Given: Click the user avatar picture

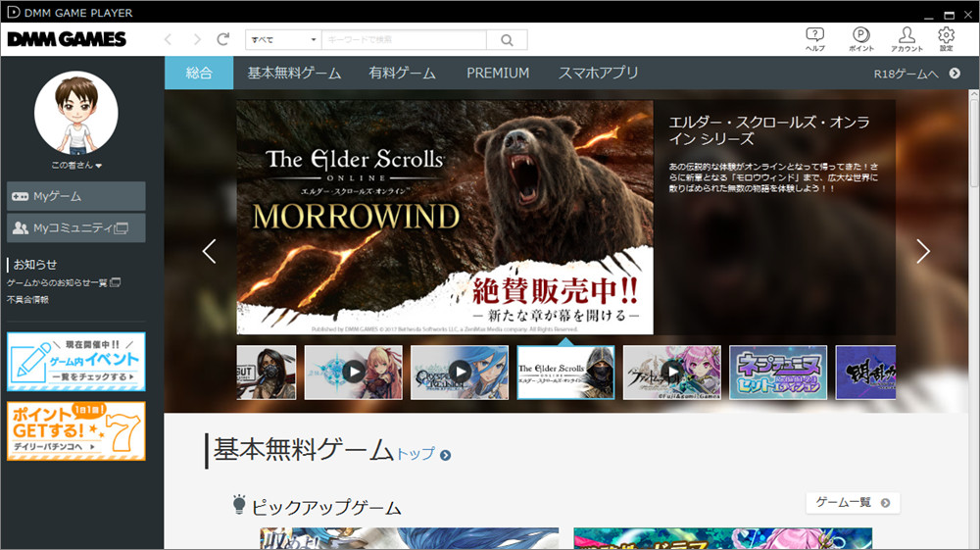Looking at the screenshot, I should point(76,113).
